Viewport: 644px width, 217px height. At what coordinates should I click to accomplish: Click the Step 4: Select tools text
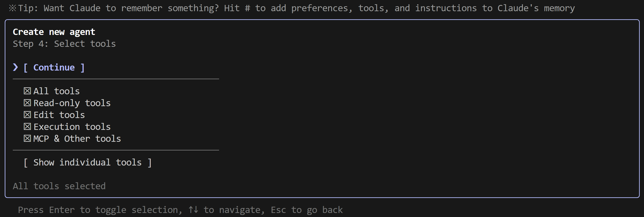pyautogui.click(x=64, y=44)
